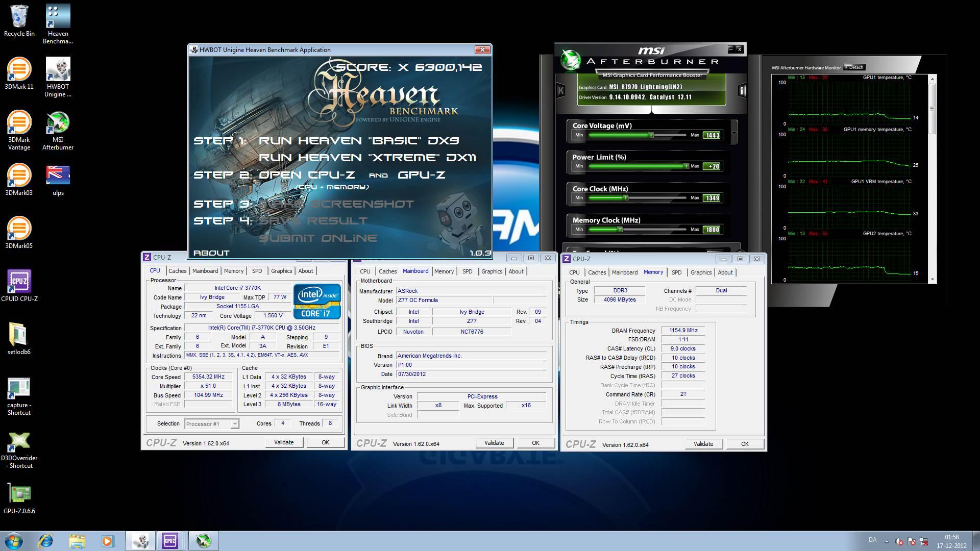Click the DRAM Frequency 1154.9 MHz value
Viewport: 980px width, 551px height.
pos(683,331)
